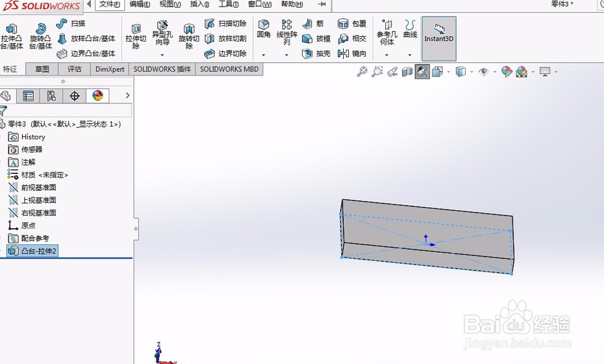604x364 pixels.
Task: Click Zoom to Area icon
Action: [377, 72]
